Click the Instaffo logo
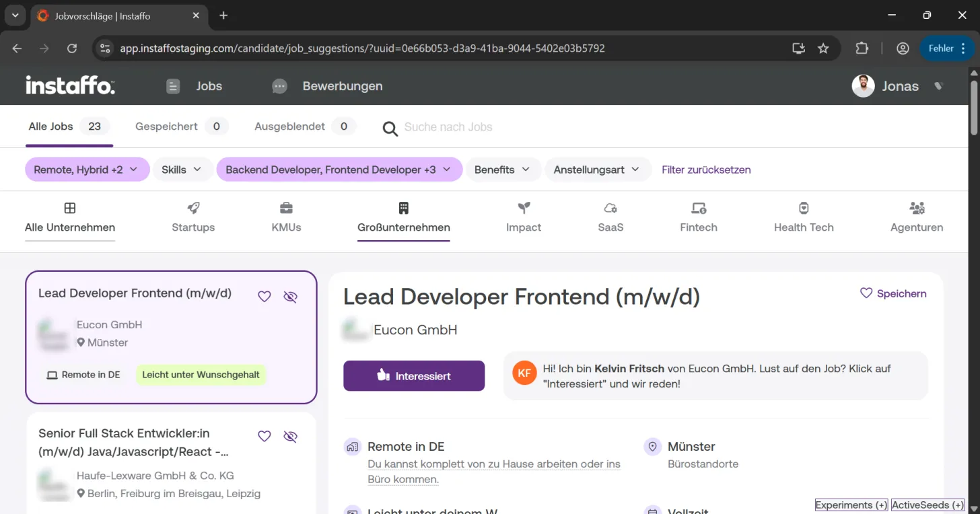 point(70,85)
